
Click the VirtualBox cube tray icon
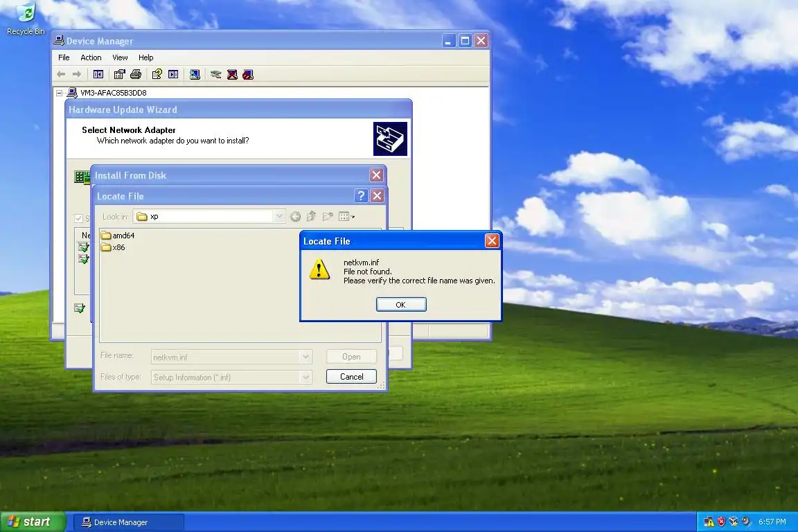(734, 522)
